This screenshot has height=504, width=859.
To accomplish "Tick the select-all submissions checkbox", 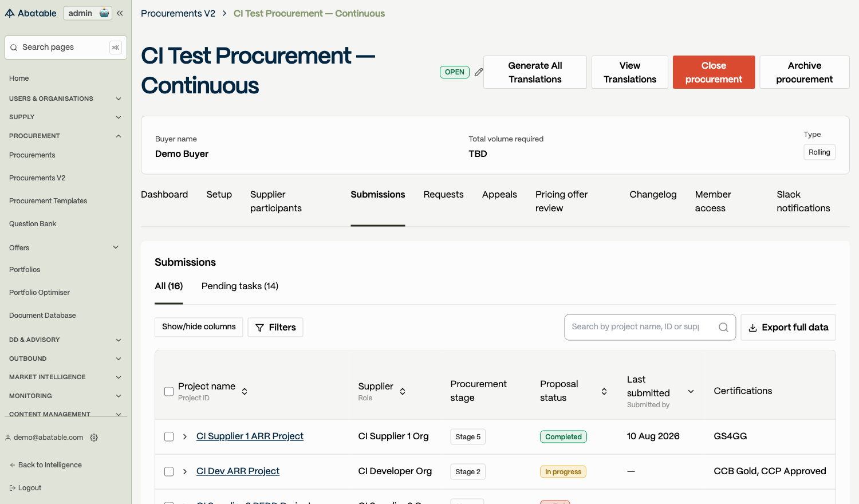I will (x=169, y=392).
